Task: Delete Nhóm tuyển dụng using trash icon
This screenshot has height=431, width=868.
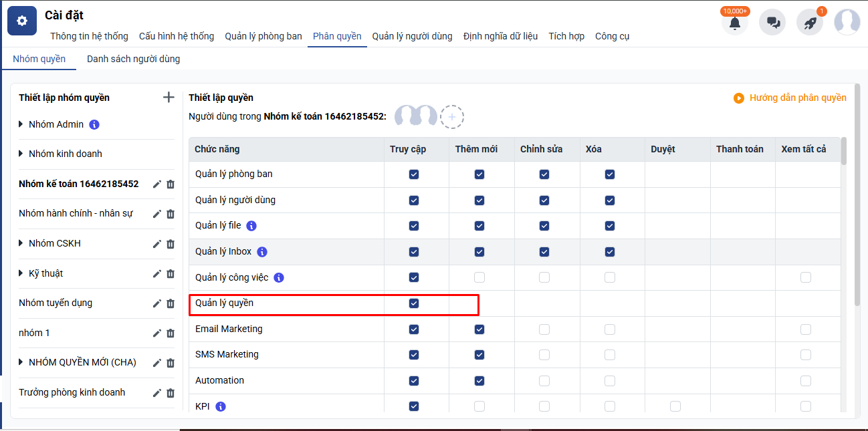Action: click(171, 303)
